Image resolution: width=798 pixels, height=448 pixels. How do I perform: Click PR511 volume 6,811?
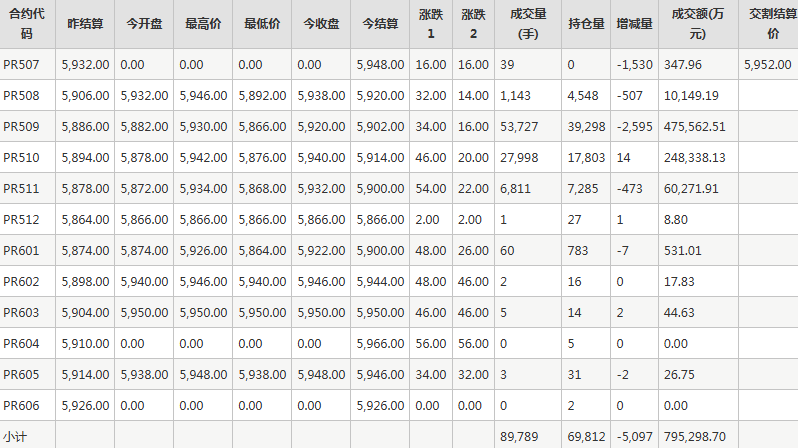[516, 189]
